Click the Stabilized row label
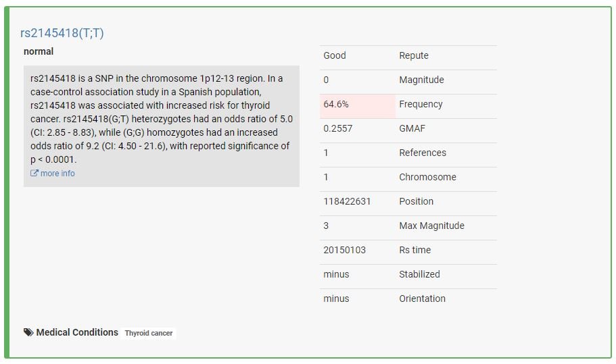The height and width of the screenshot is (364, 616). (x=419, y=274)
